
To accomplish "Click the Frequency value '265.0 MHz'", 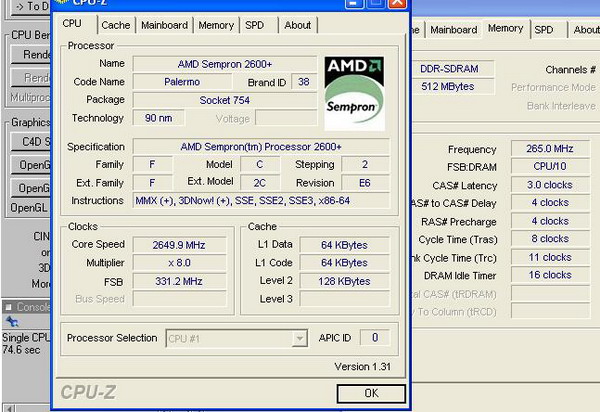I will click(x=550, y=148).
